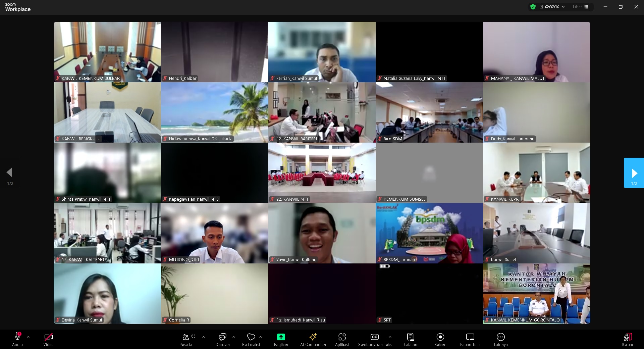644x349 pixels.
Task: Start screen sharing with Bagikan
Action: pos(281,339)
